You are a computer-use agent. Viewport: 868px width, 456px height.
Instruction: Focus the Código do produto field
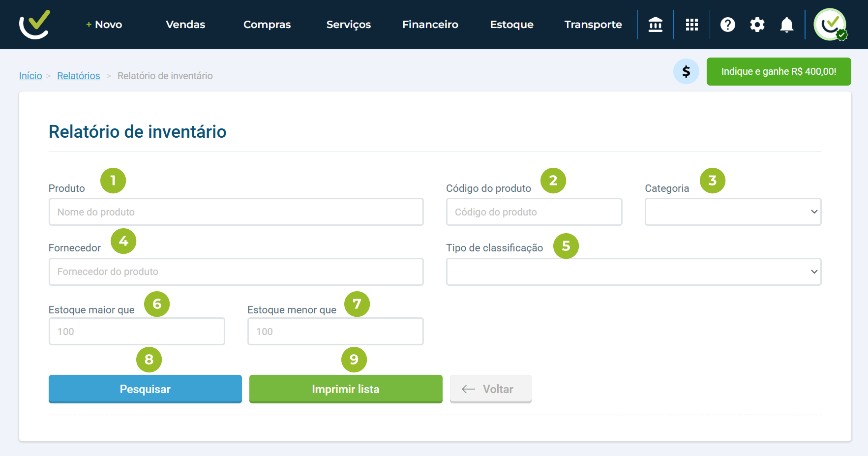534,212
